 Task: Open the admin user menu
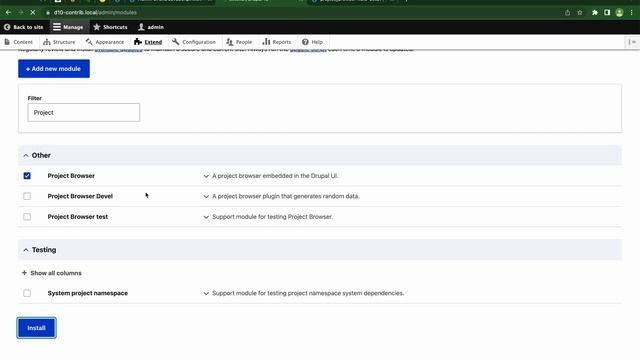tap(151, 27)
